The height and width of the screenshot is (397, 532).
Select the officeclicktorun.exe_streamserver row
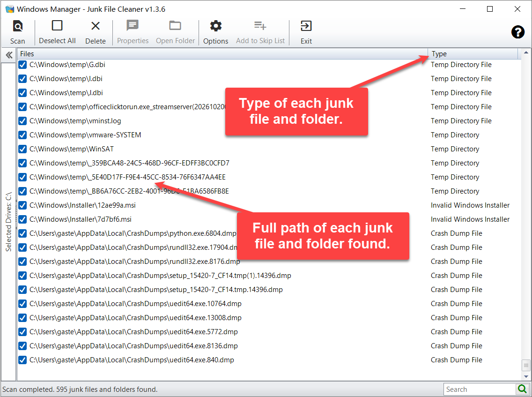pos(269,107)
